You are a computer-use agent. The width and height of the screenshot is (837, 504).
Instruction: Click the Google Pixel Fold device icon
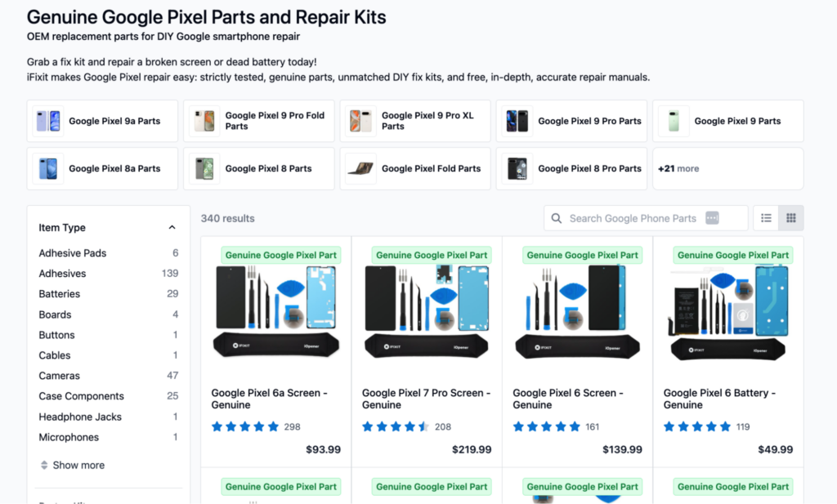click(x=360, y=168)
